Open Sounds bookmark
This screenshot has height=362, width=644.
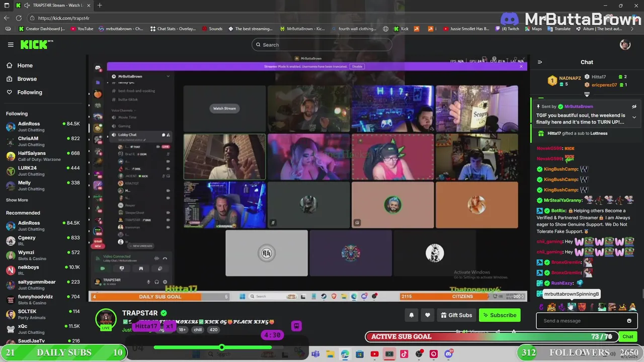coord(212,29)
